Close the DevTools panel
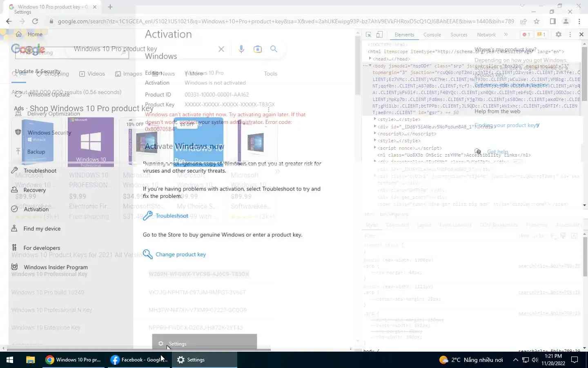Screen dimensions: 588x368 581,35
